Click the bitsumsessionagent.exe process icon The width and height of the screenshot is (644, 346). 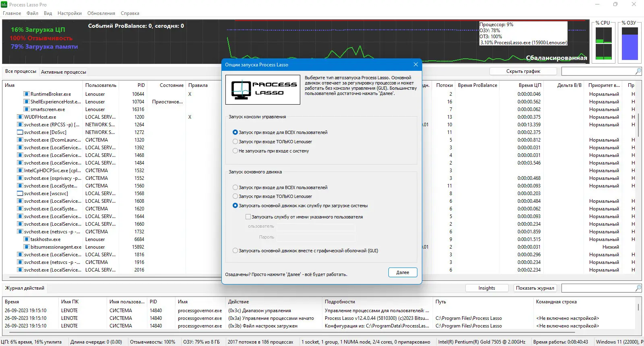point(27,247)
